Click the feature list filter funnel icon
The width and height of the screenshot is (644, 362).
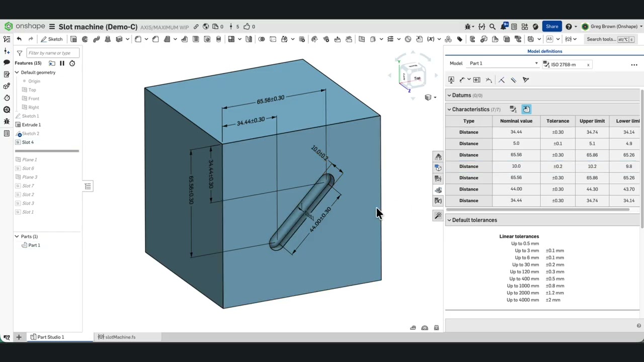tap(19, 53)
